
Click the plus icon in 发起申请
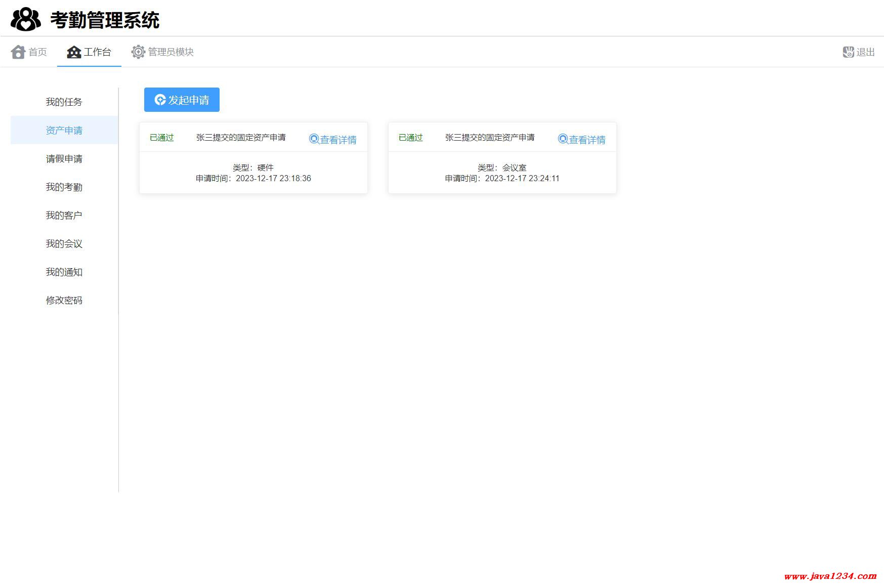(160, 100)
